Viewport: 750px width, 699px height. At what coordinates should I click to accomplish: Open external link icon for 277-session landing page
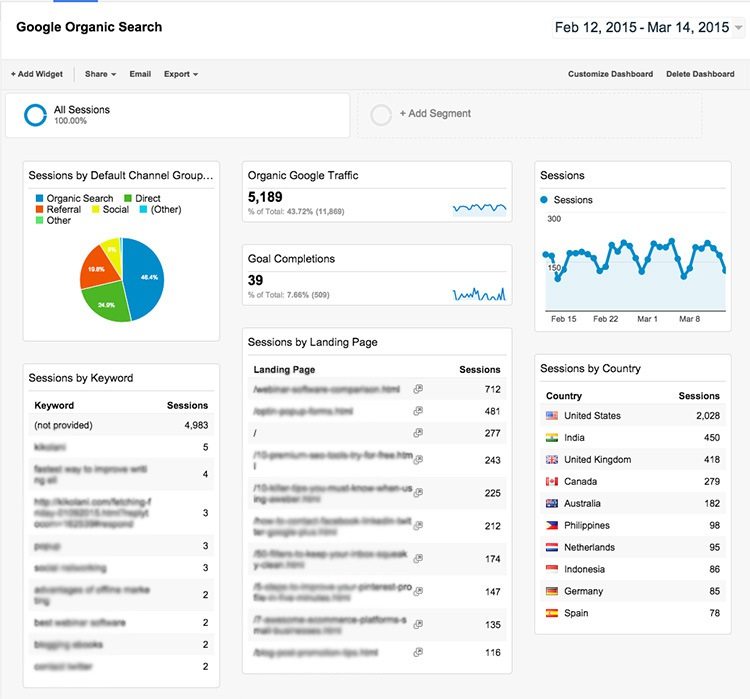click(x=418, y=433)
